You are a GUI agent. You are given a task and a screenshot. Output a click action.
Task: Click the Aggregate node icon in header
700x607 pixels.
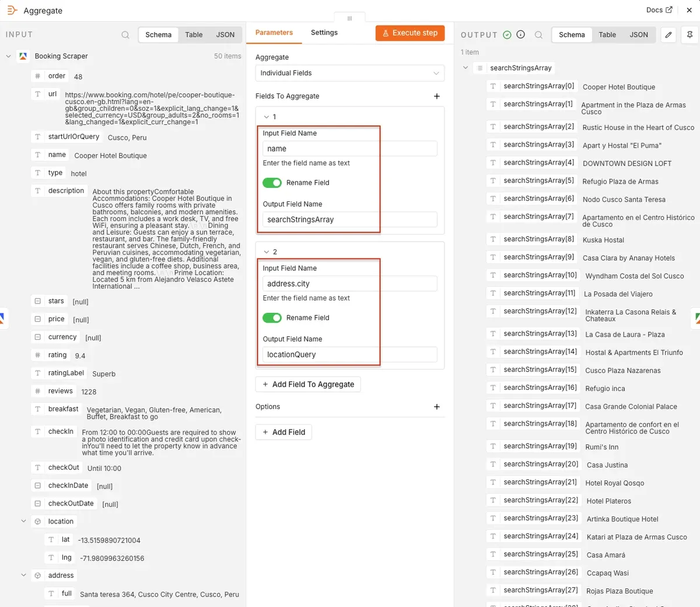(12, 11)
